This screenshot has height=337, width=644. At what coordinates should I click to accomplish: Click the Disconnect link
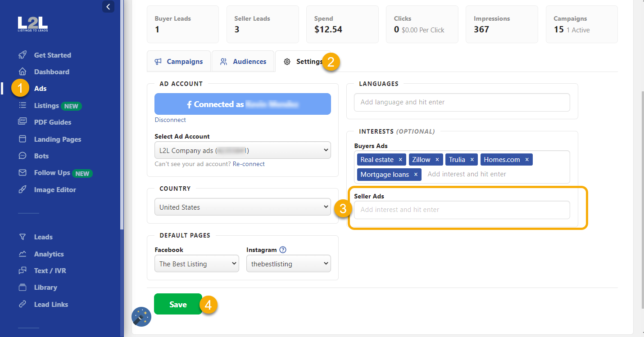[x=170, y=120]
